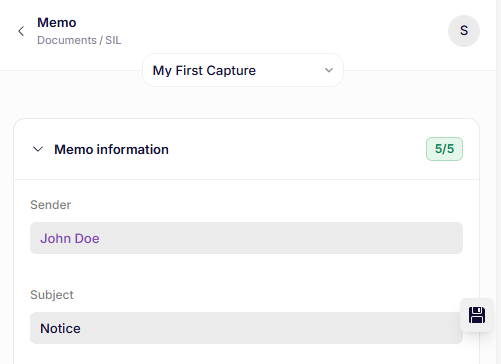Click the dropdown arrow beside My First Capture

(x=329, y=70)
